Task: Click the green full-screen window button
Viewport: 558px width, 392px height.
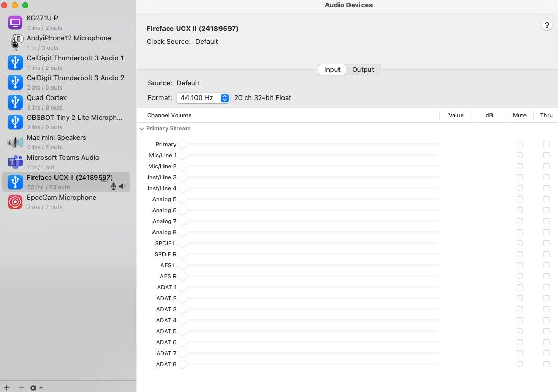Action: click(x=25, y=5)
